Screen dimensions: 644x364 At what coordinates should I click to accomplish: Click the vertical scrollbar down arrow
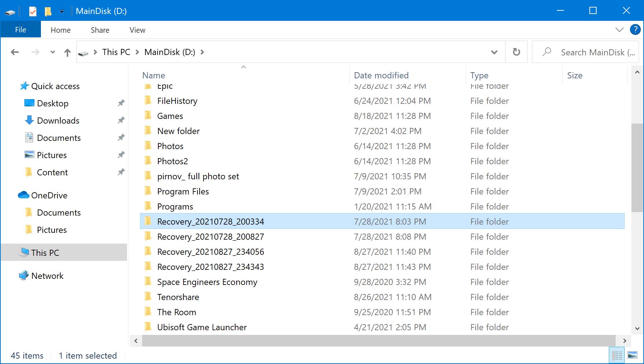637,328
